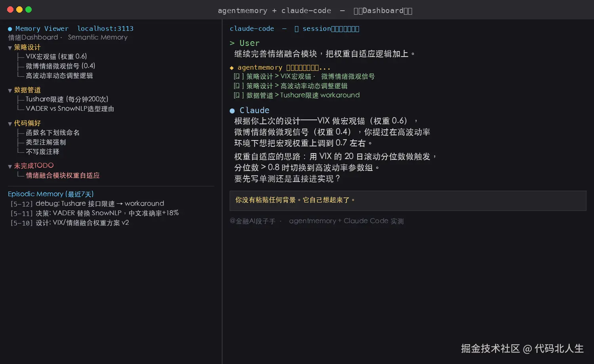
Task: Click the User prompt marker
Action: coord(245,43)
